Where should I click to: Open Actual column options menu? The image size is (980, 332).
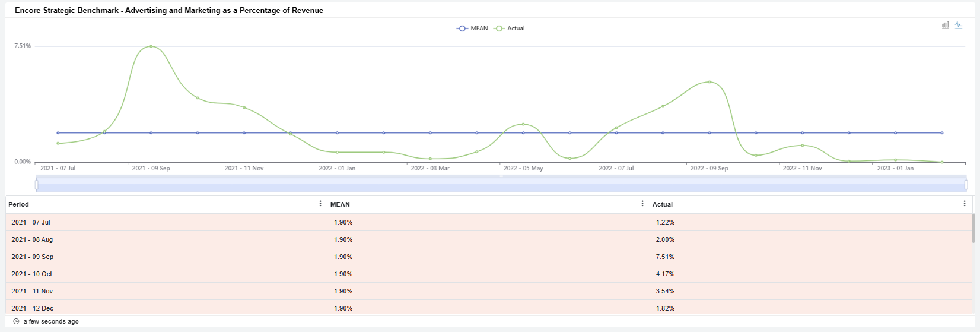[965, 204]
